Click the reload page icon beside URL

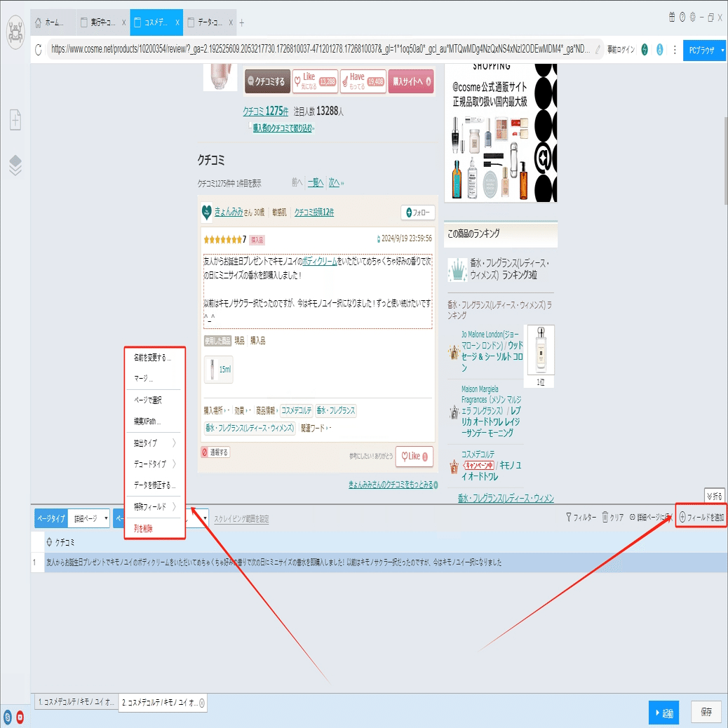39,49
